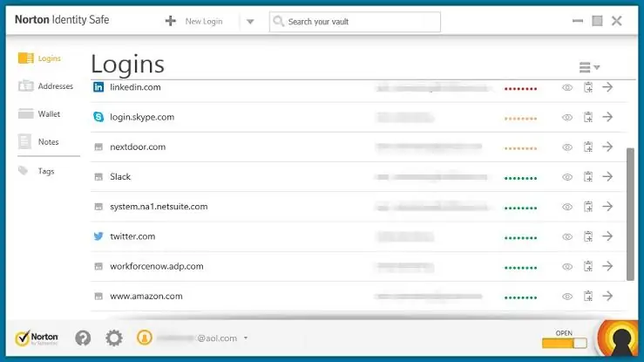Viewport: 644px width, 362px height.
Task: Open nextdoor.com using the arrow icon
Action: 607,147
